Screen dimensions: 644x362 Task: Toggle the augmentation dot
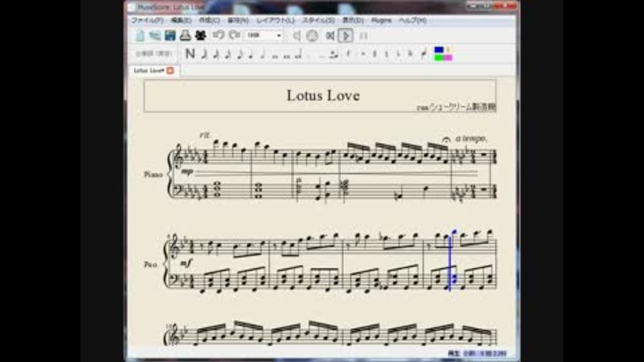tap(310, 56)
